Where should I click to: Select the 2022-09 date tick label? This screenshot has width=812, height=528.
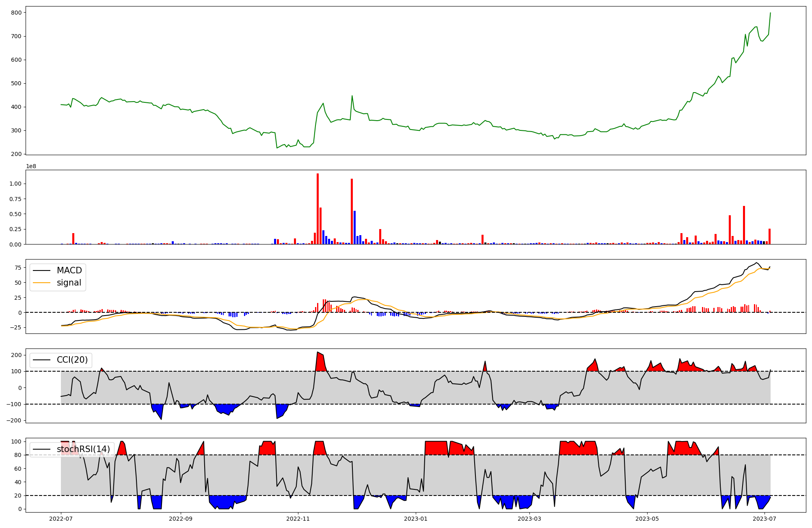(180, 518)
